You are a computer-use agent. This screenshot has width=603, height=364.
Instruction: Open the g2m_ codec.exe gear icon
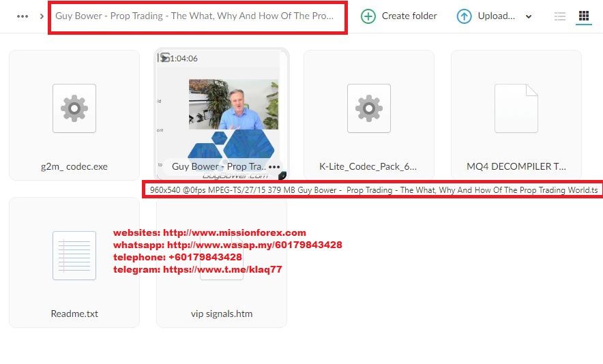pos(74,108)
